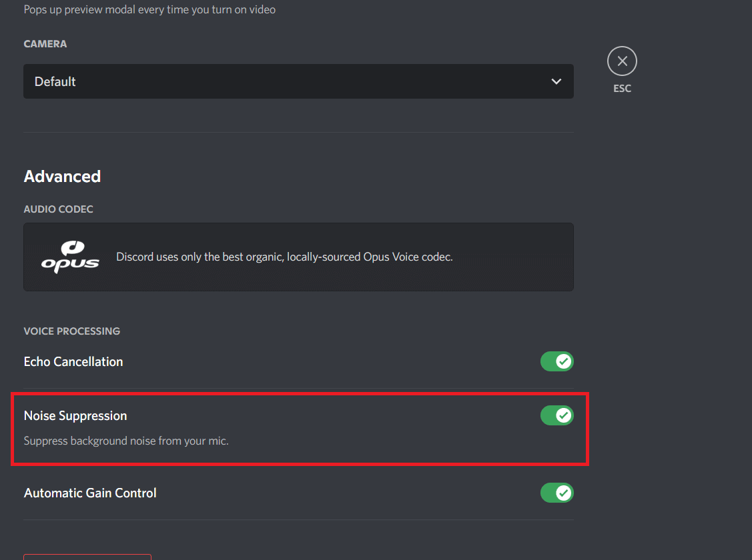
Task: Disable the Echo Cancellation switch
Action: [556, 361]
